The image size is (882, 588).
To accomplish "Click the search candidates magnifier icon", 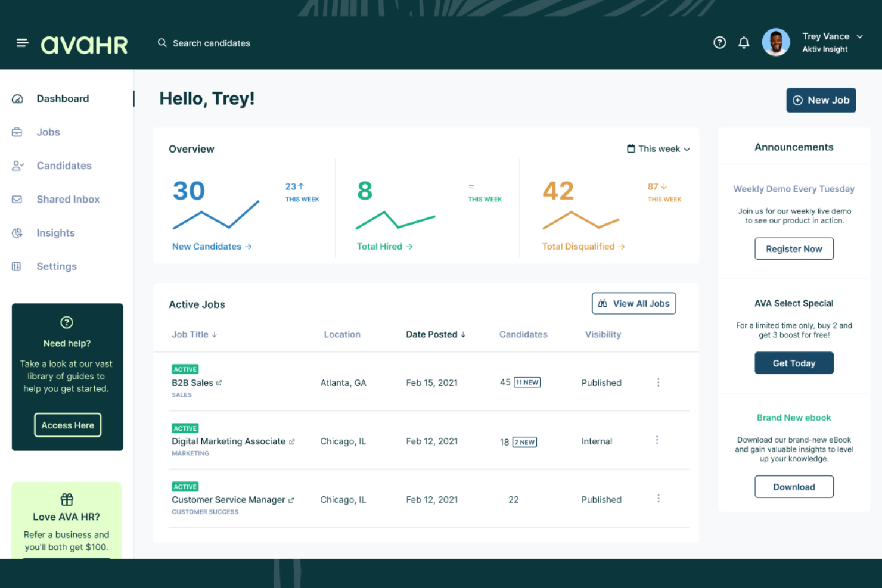I will click(x=162, y=42).
